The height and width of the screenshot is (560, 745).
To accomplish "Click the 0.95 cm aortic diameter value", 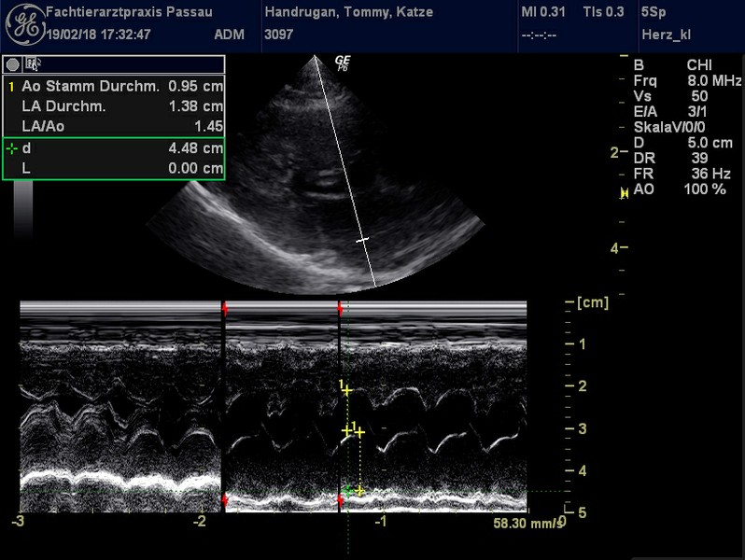I will coord(195,87).
